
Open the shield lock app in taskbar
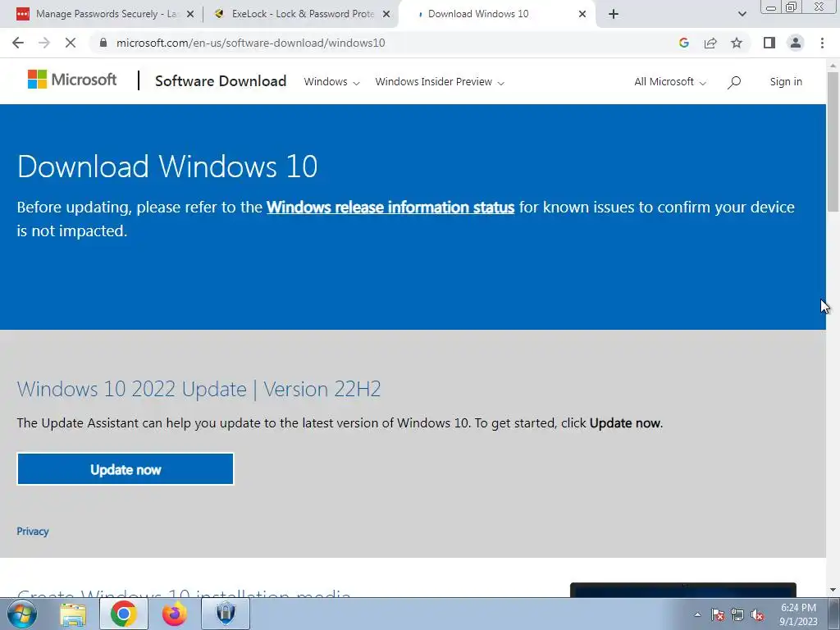pos(226,614)
